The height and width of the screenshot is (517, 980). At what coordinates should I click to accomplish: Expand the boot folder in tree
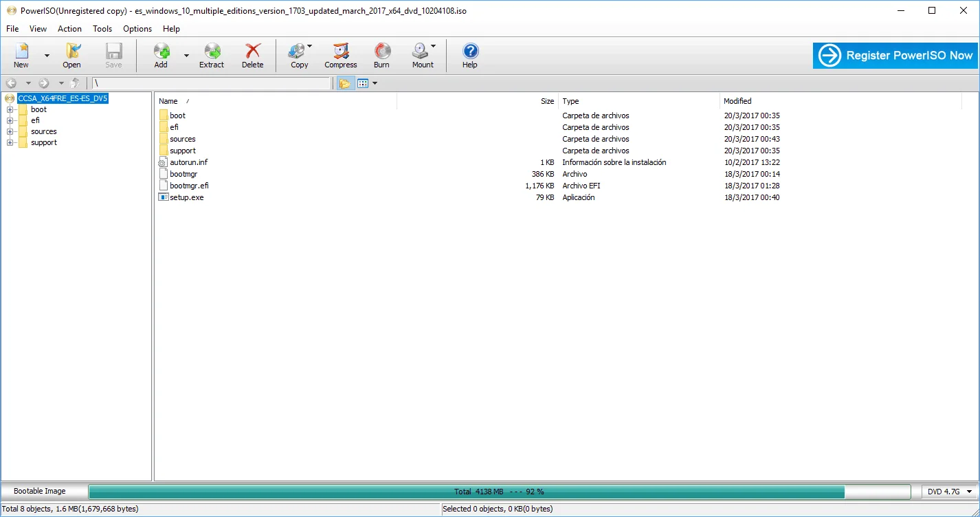coord(10,109)
